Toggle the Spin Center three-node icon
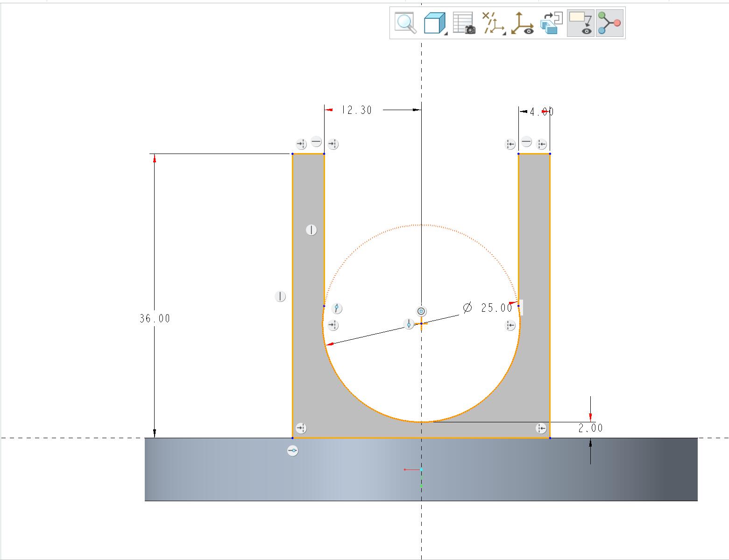729x560 pixels. coord(610,23)
